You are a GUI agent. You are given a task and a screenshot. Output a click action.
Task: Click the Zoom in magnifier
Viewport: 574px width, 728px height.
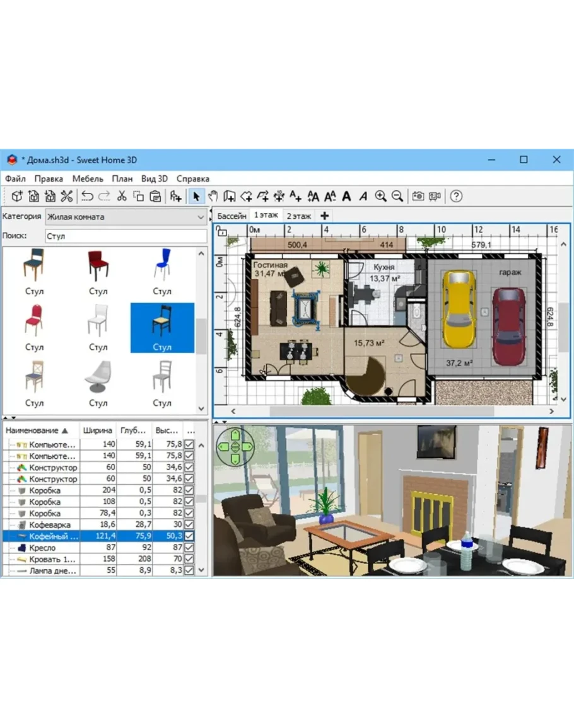tap(380, 196)
